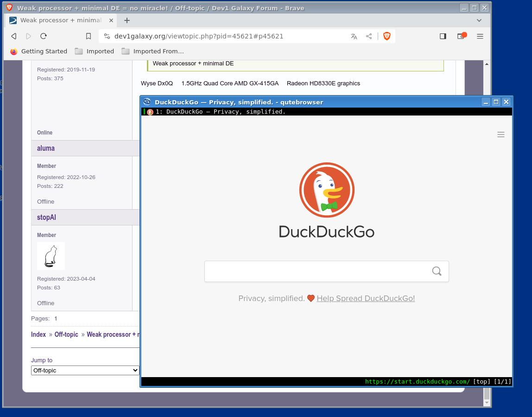The image size is (532, 417).
Task: Go to forum Index breadcrumb
Action: [38, 334]
